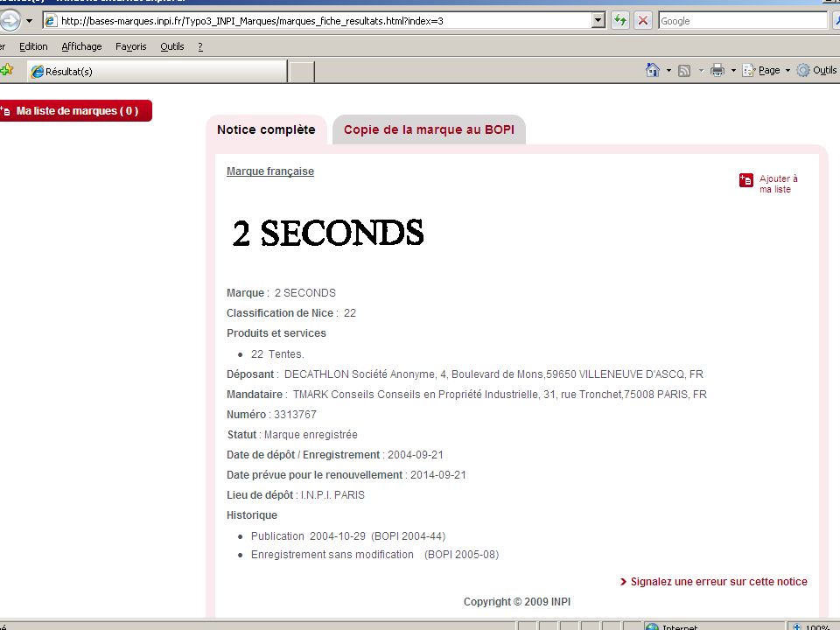This screenshot has width=840, height=630.
Task: Click the Print icon in toolbar
Action: [x=717, y=70]
